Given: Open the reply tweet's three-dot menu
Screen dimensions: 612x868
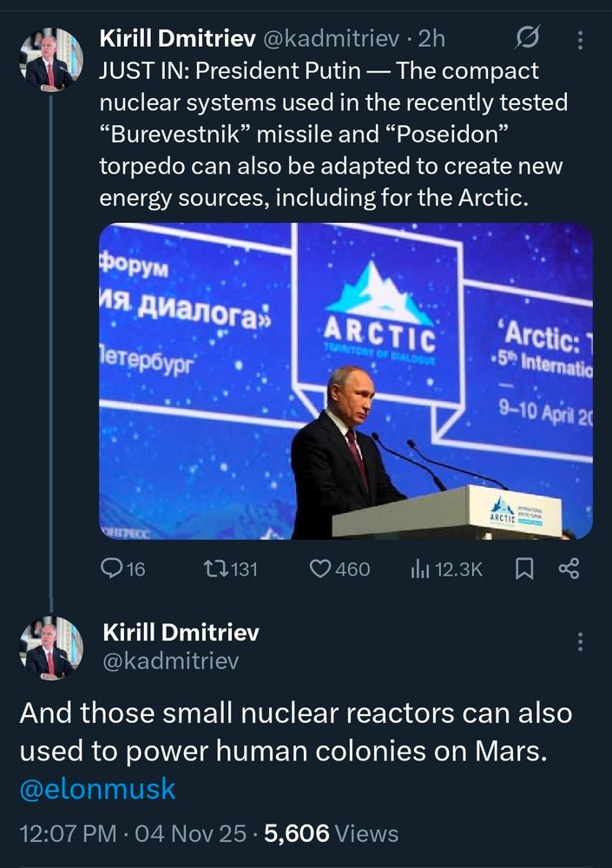Looking at the screenshot, I should (581, 641).
